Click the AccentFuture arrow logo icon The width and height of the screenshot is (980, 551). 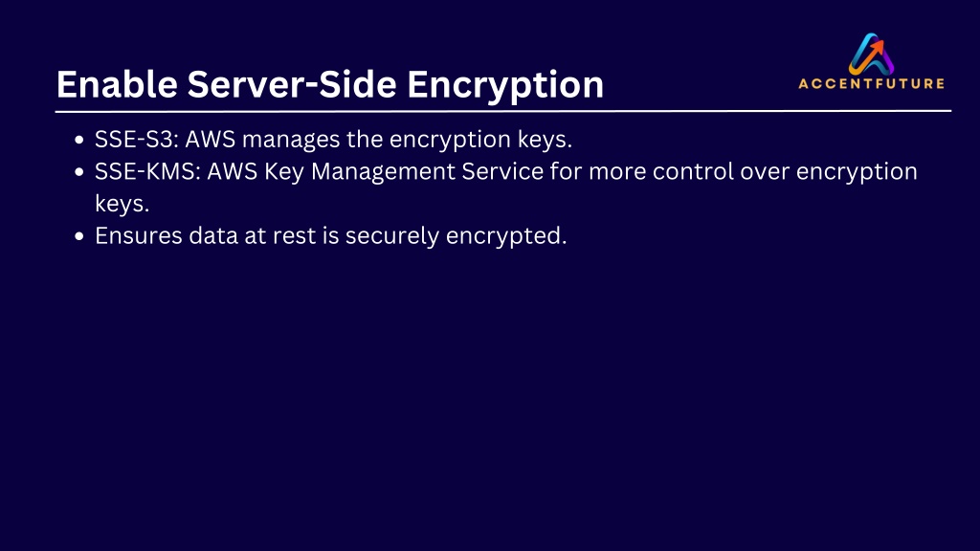871,54
